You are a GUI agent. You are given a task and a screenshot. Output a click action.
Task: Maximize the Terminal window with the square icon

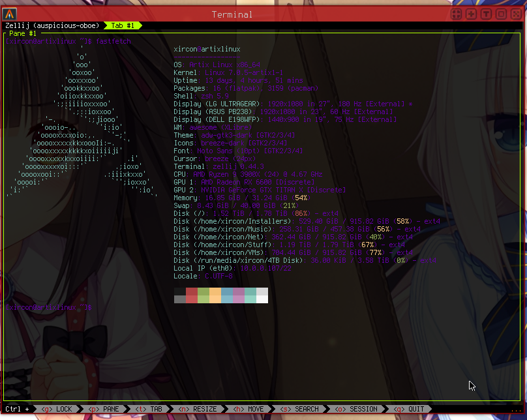tap(501, 14)
